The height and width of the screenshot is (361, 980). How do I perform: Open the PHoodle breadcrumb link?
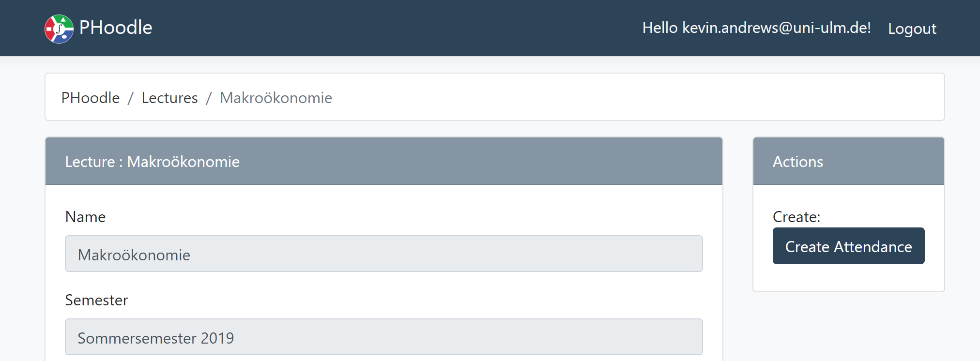91,98
